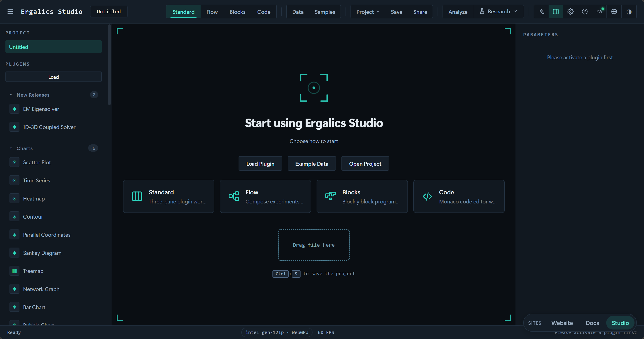Viewport: 644px width, 339px height.
Task: Select Untitled in the Project list
Action: 54,47
